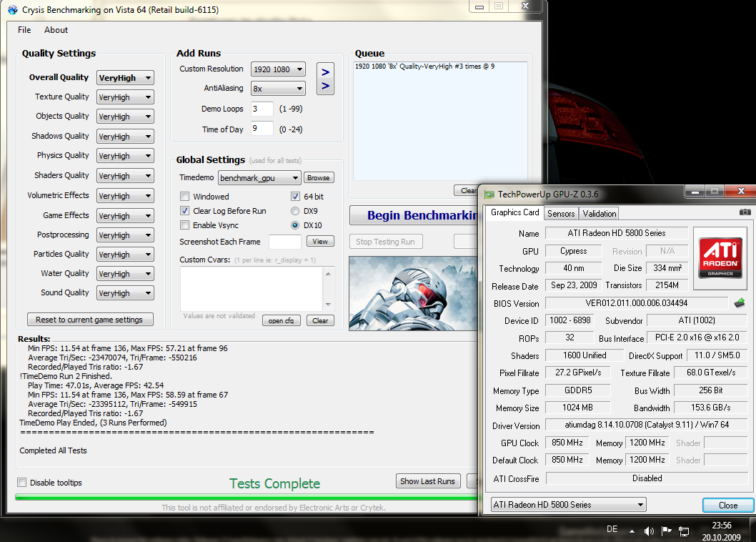Image resolution: width=756 pixels, height=542 pixels.
Task: Open the Sound Quality dropdown
Action: point(125,293)
